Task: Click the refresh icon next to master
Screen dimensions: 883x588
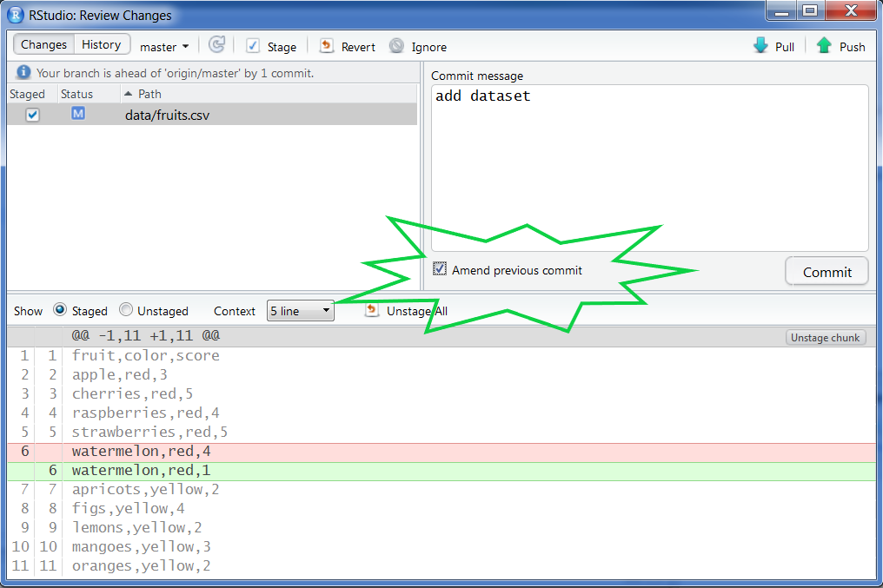Action: (216, 46)
